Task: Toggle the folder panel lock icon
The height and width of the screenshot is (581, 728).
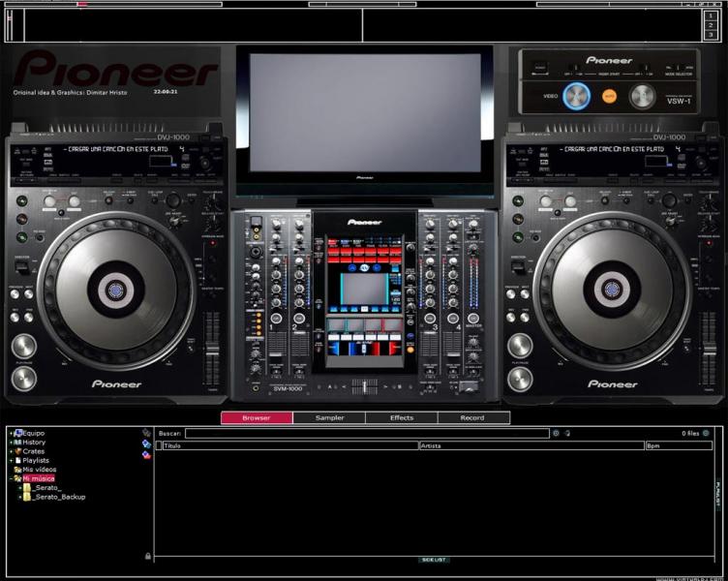Action: pyautogui.click(x=148, y=556)
